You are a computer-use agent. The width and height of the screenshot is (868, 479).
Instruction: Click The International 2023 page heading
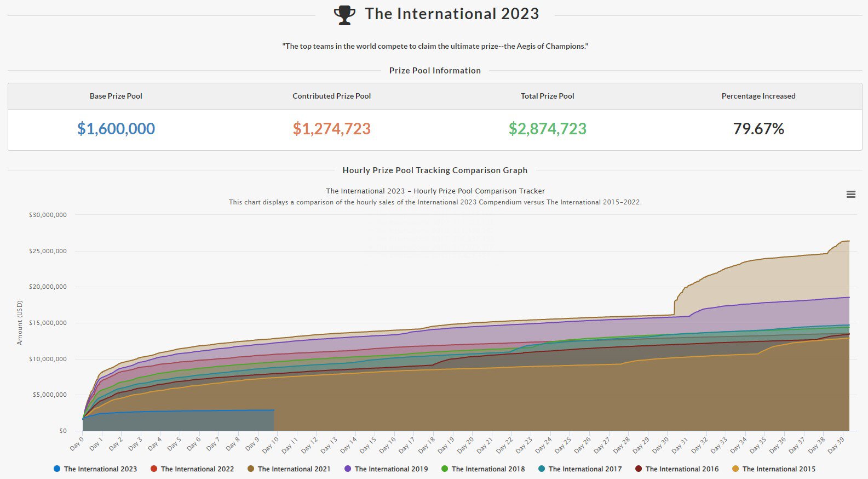pos(452,14)
